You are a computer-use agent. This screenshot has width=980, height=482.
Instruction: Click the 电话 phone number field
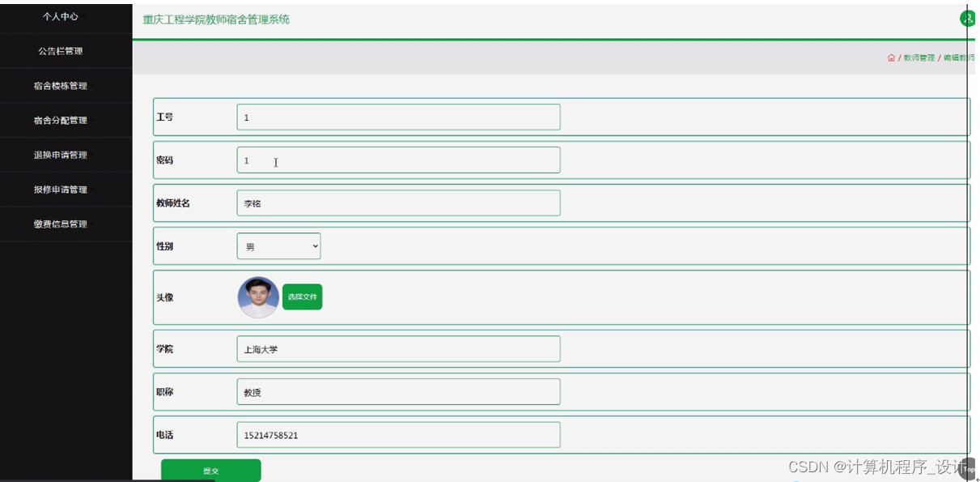pos(398,435)
